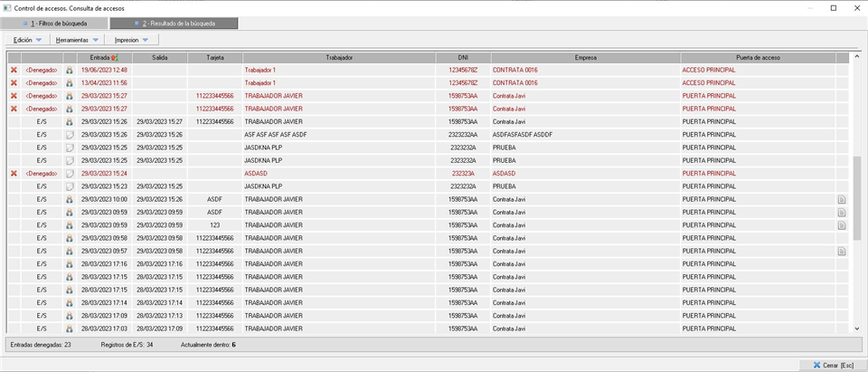Click the worker icon on the 28/03/2023 17:03 row
The width and height of the screenshot is (868, 372).
coord(69,329)
